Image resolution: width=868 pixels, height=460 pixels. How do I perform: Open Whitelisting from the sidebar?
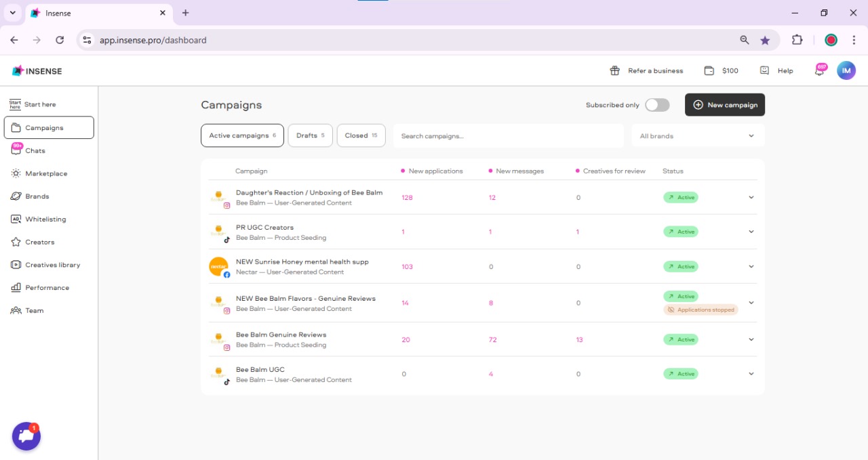49,219
